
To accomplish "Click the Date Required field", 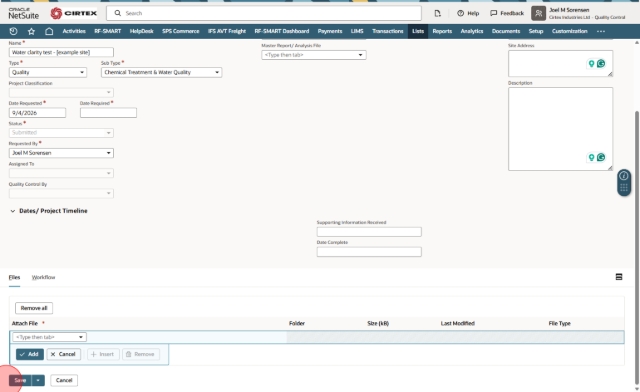I will pyautogui.click(x=108, y=113).
